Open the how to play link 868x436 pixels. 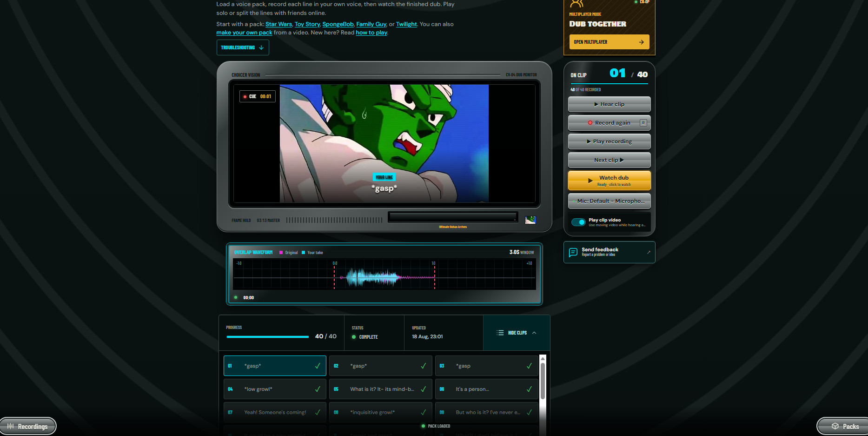coord(371,33)
